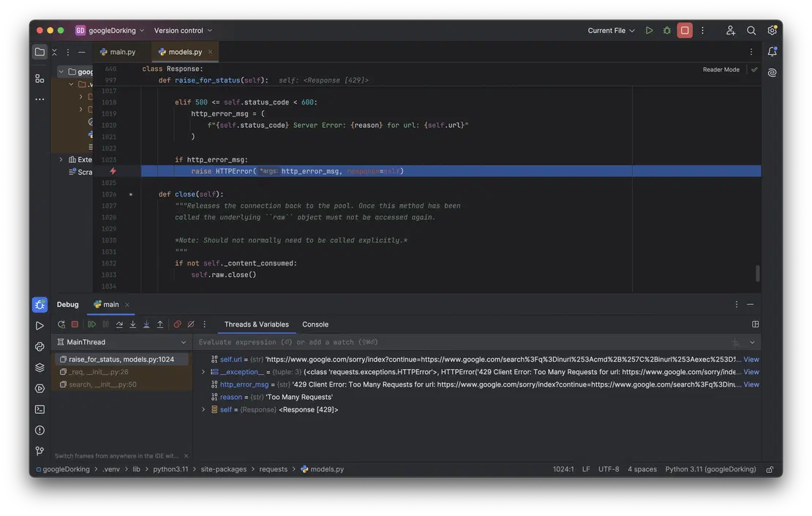
Task: Show more tool windows ellipsis in left sidebar
Action: coord(40,99)
